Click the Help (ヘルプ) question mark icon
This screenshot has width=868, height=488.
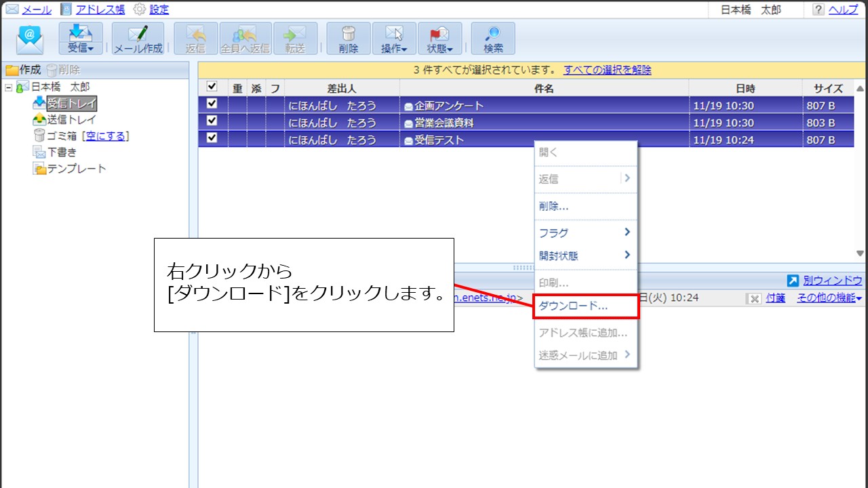tap(818, 9)
